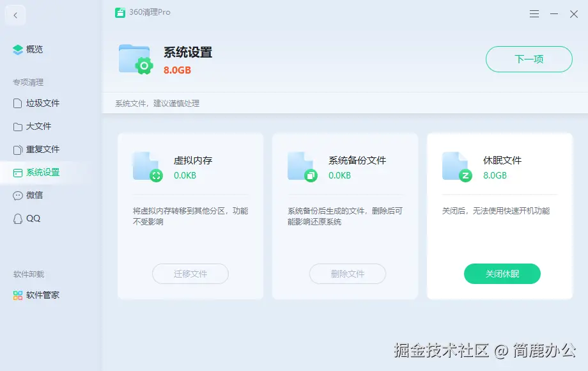The image size is (588, 371).
Task: Minimize the 360清理Pro window
Action: click(554, 14)
